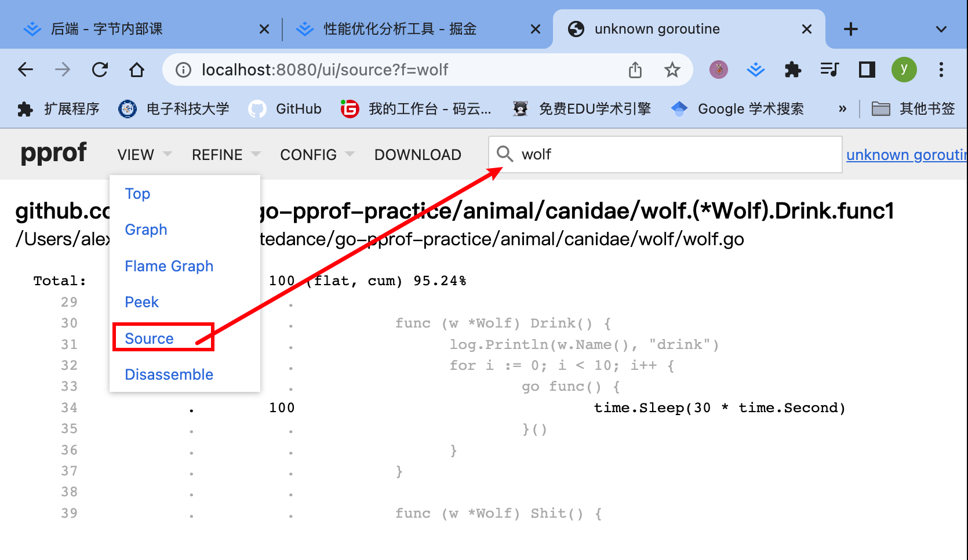The height and width of the screenshot is (560, 968).
Task: Expand the tab search chevron
Action: coord(941,29)
